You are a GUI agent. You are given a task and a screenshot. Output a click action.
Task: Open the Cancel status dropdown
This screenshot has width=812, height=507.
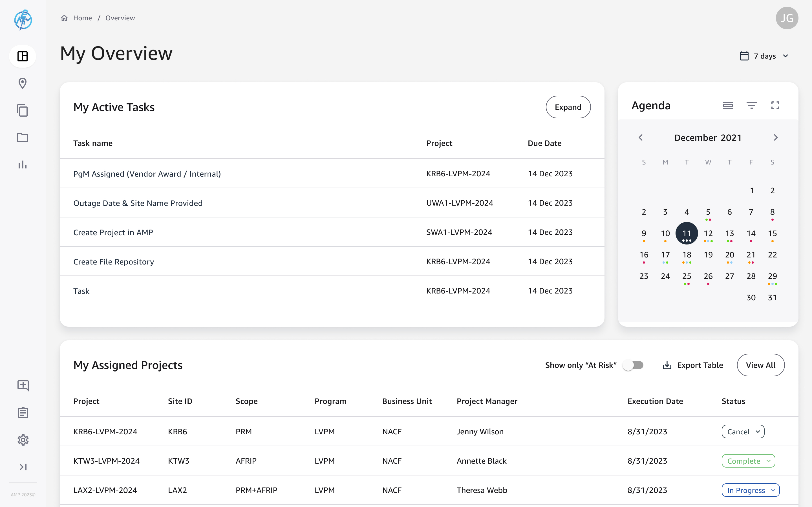pyautogui.click(x=743, y=432)
